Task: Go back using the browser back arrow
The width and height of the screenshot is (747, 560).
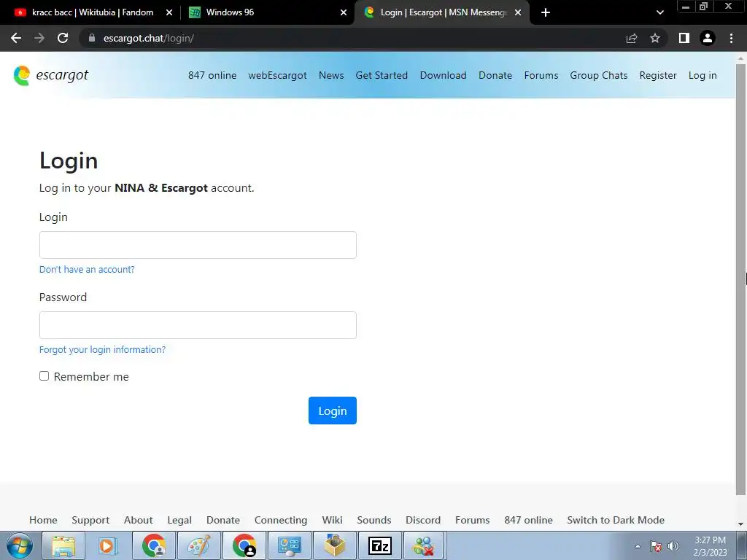Action: coord(16,38)
